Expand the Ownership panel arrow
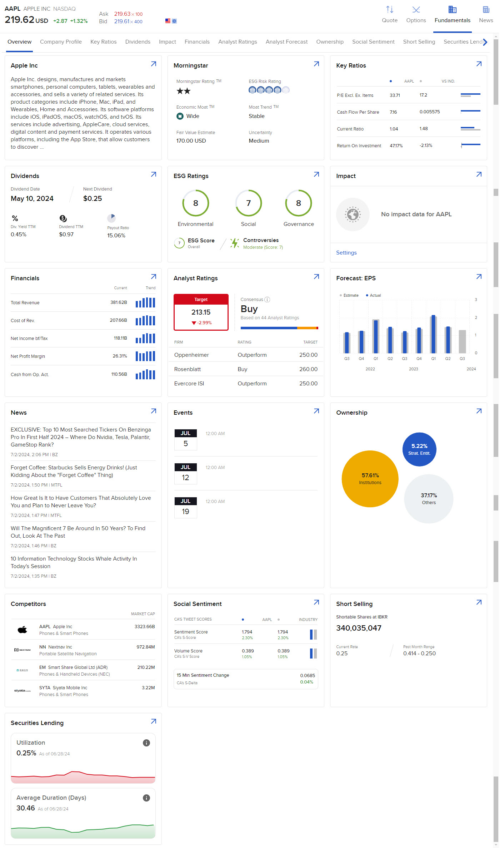 tap(479, 411)
